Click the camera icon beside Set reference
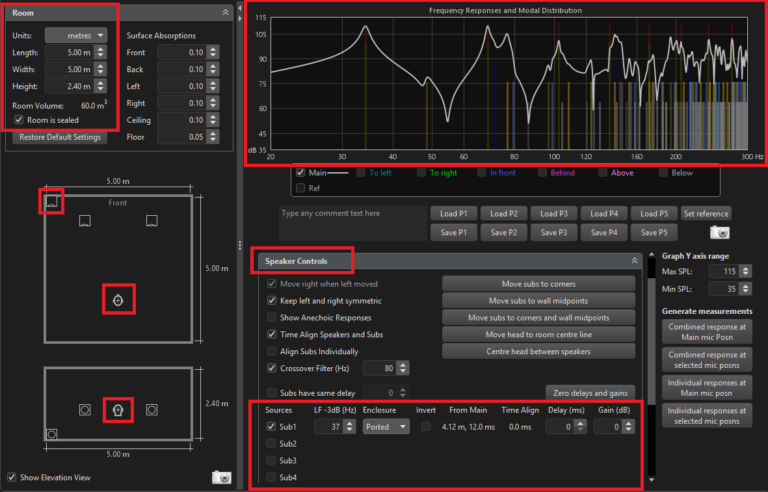This screenshot has width=768, height=492. point(718,232)
